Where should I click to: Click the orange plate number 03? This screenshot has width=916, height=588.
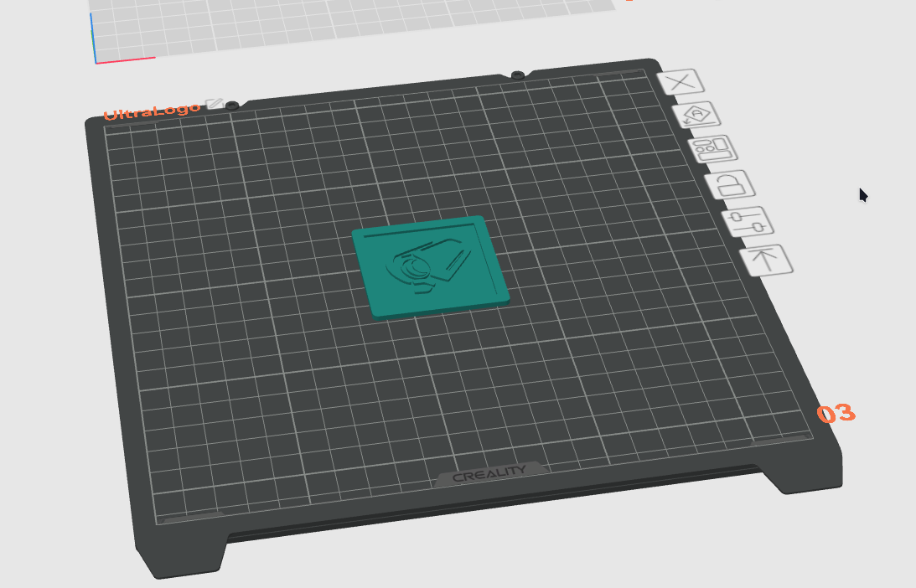click(x=836, y=414)
